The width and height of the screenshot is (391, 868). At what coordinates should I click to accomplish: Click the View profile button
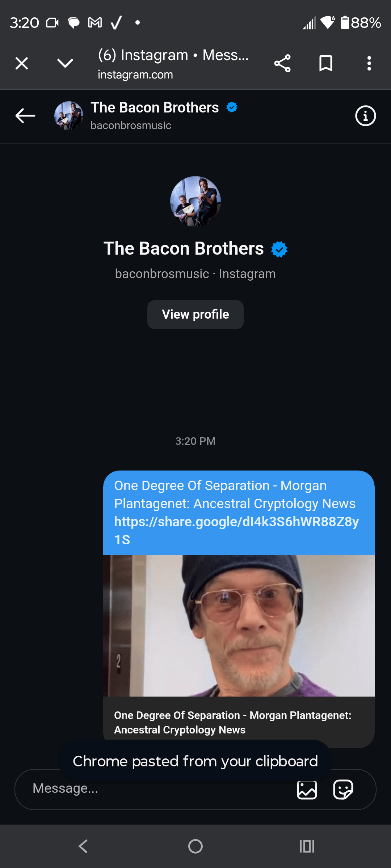pos(195,315)
